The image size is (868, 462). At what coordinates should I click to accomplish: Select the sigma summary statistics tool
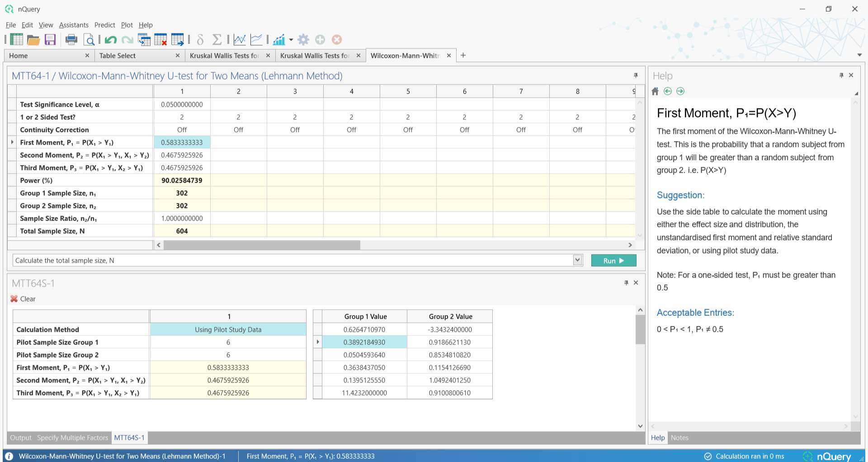[x=217, y=40]
